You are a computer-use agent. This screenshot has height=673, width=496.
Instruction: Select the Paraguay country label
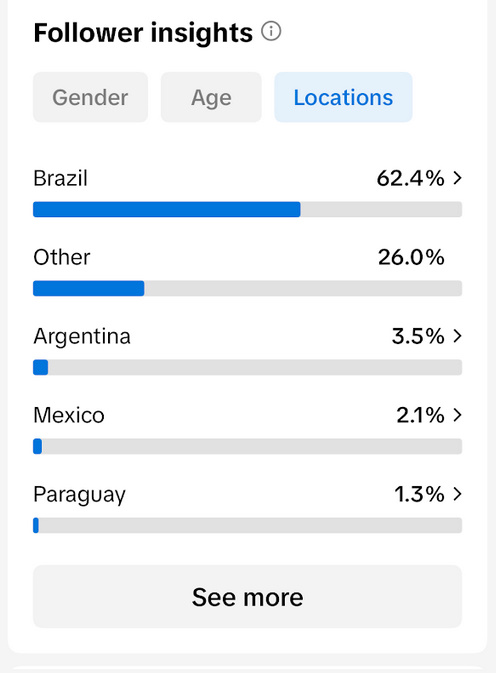tap(79, 495)
